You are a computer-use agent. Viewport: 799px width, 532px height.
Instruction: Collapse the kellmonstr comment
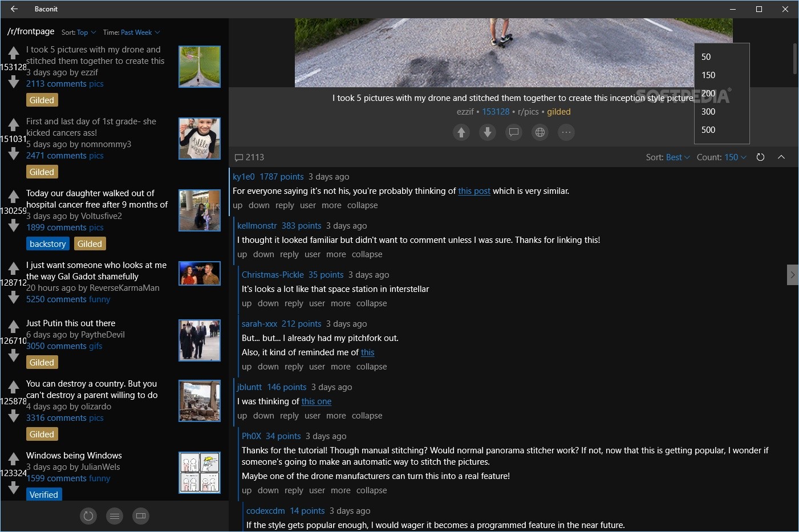point(367,254)
